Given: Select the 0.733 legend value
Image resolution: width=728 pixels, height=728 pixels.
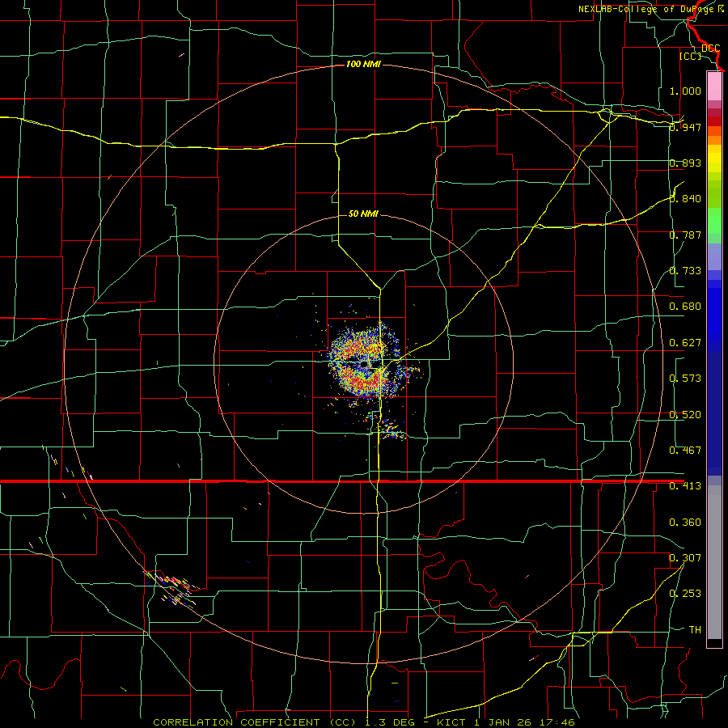Looking at the screenshot, I should point(685,271).
